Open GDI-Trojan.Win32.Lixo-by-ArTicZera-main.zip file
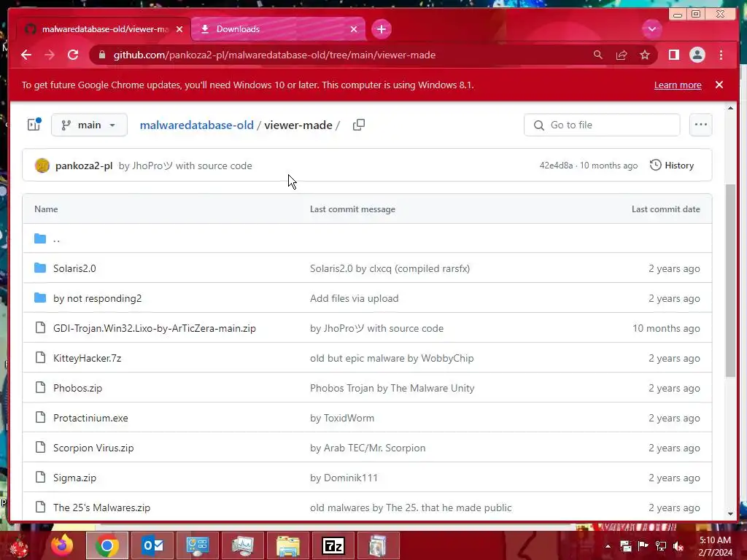 (155, 328)
